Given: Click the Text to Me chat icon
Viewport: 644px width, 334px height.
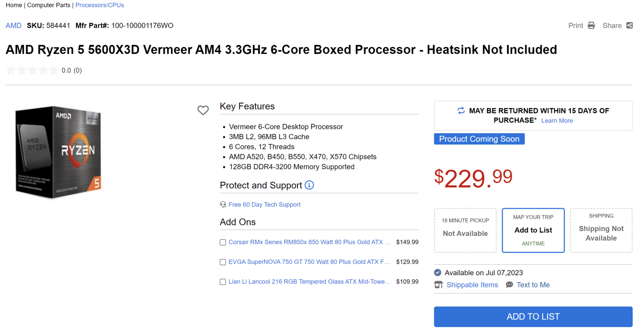Looking at the screenshot, I should (509, 285).
